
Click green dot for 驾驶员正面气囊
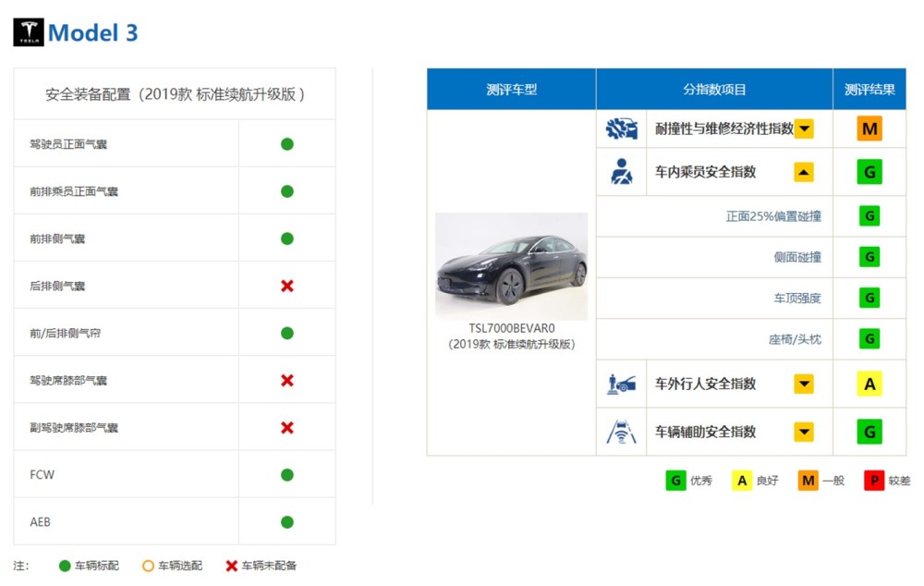(x=287, y=144)
